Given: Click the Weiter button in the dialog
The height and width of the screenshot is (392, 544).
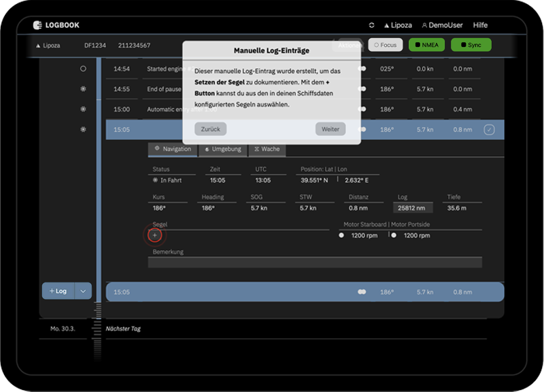Looking at the screenshot, I should [x=330, y=129].
